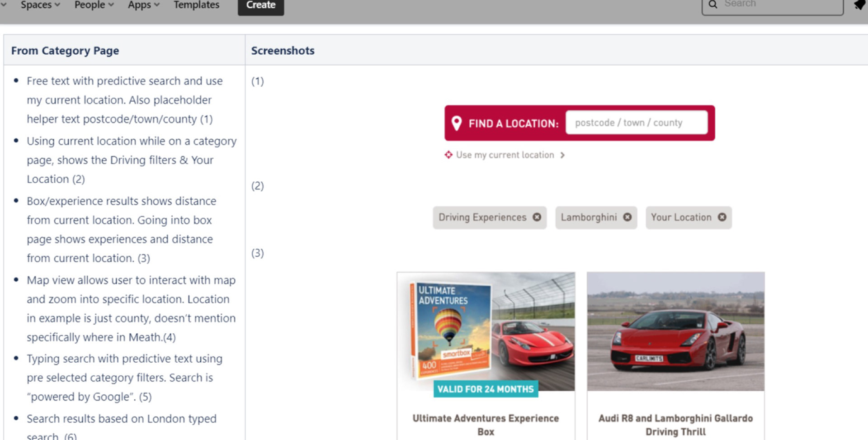Click the bullet text about Driving filters (2)

tap(131, 160)
